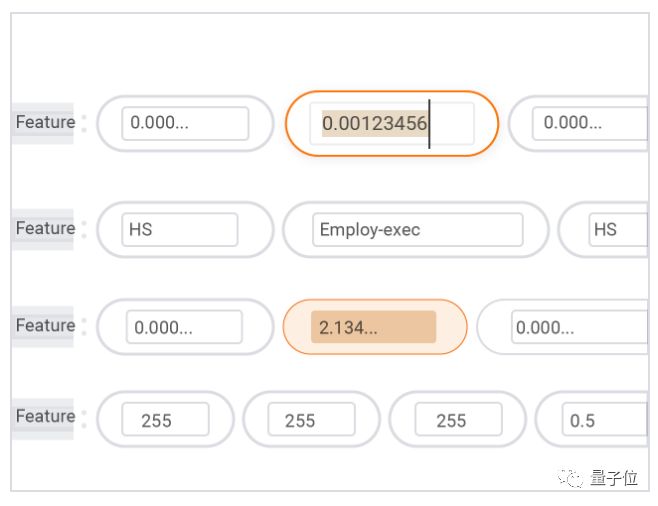The image size is (658, 506).
Task: Click the 量子位 watermark text
Action: pyautogui.click(x=613, y=478)
